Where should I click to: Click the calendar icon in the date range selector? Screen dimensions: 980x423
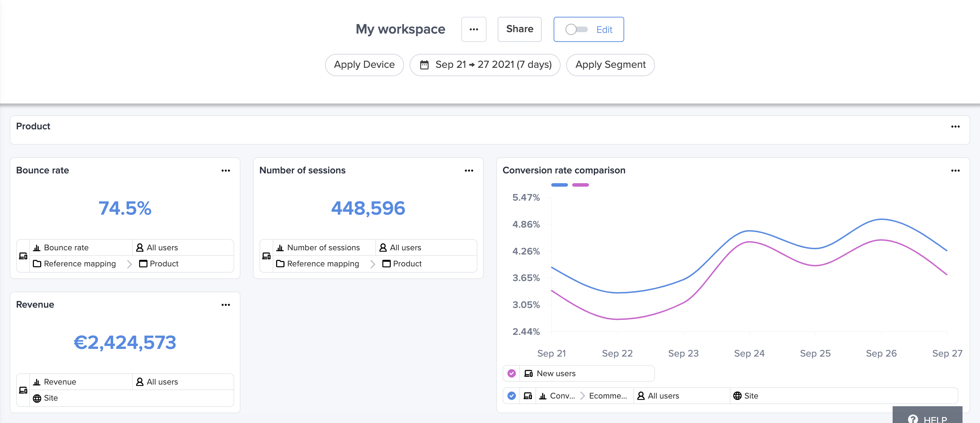[x=425, y=65]
